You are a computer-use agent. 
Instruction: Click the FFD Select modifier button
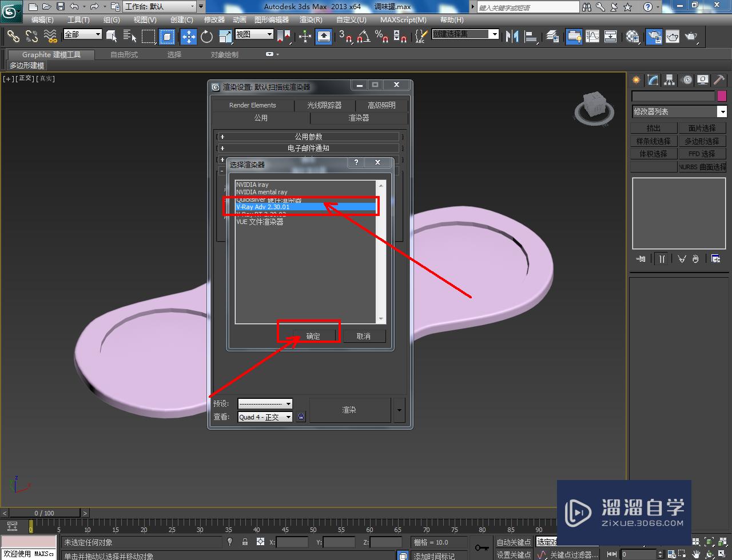pyautogui.click(x=702, y=154)
